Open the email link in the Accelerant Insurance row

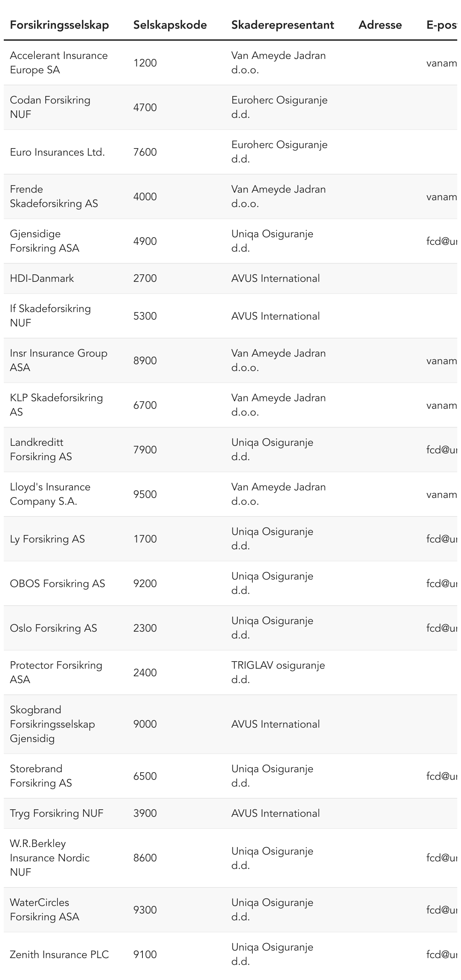[x=442, y=63]
